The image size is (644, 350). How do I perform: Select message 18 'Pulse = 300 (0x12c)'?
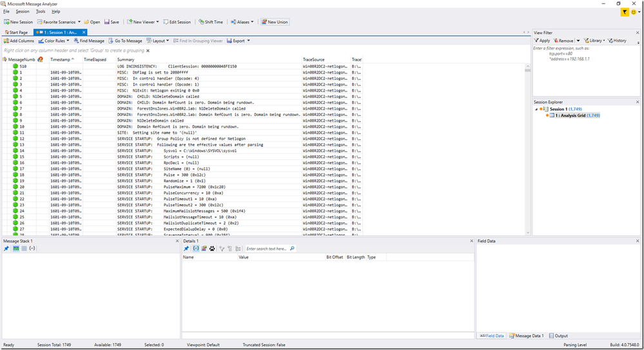182,175
